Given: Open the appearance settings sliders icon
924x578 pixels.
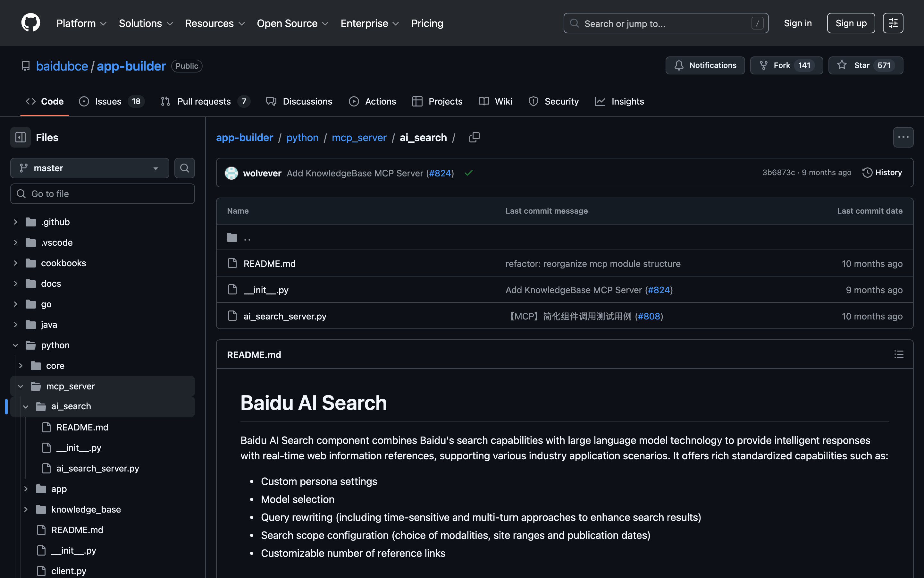Looking at the screenshot, I should click(893, 23).
